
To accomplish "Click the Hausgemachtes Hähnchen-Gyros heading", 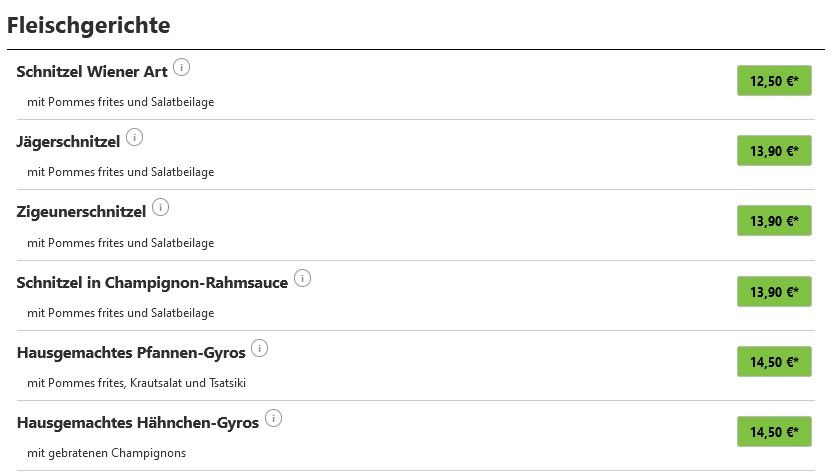I will point(138,423).
